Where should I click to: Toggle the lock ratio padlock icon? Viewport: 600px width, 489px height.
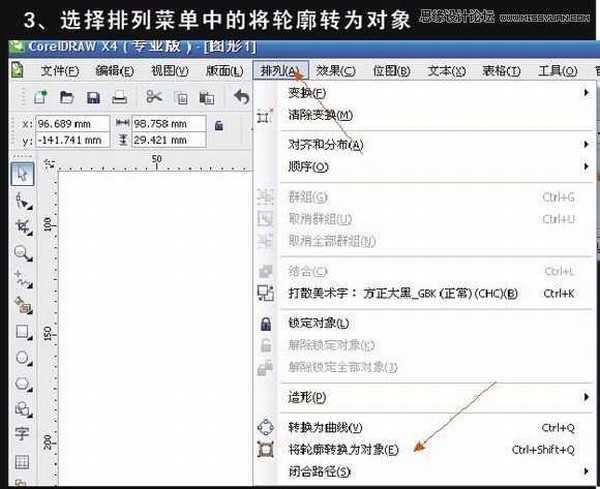pyautogui.click(x=219, y=125)
